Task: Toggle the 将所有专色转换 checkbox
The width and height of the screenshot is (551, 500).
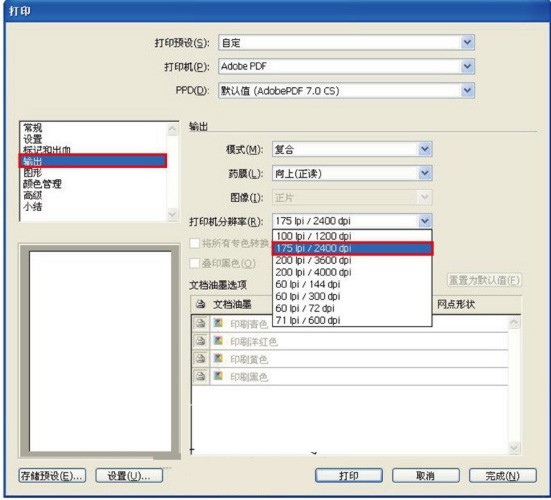Action: click(194, 243)
